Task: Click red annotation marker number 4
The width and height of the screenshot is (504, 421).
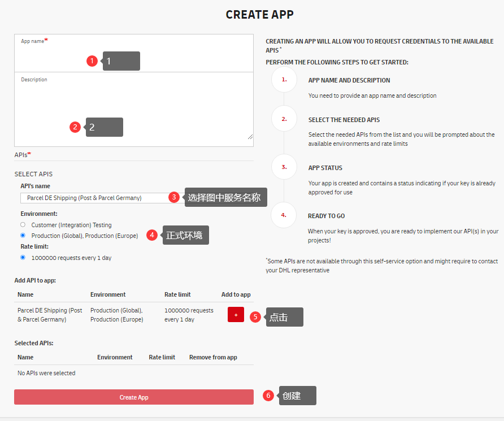Action: [x=151, y=235]
